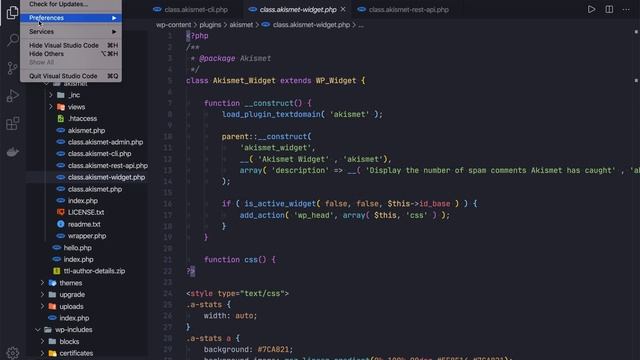Viewport: 640px width, 360px height.
Task: Click line number 5 in gutter
Action: pyautogui.click(x=170, y=81)
